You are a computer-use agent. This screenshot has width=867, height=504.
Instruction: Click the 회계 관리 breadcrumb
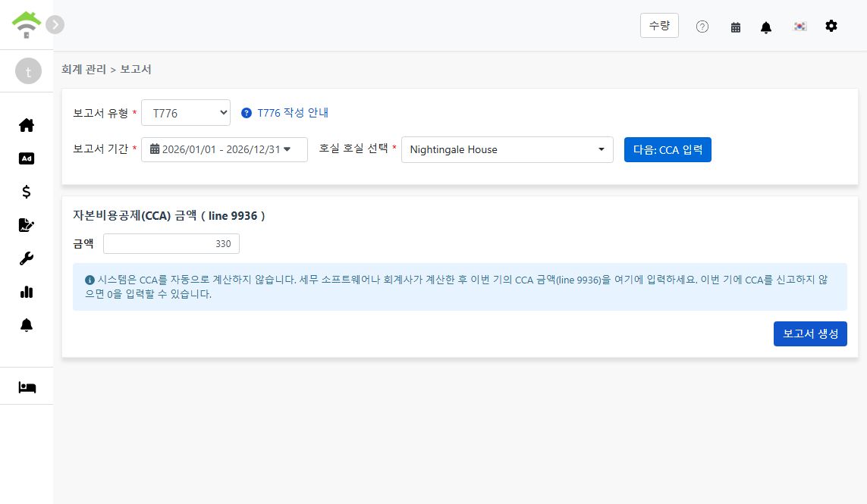pos(83,69)
